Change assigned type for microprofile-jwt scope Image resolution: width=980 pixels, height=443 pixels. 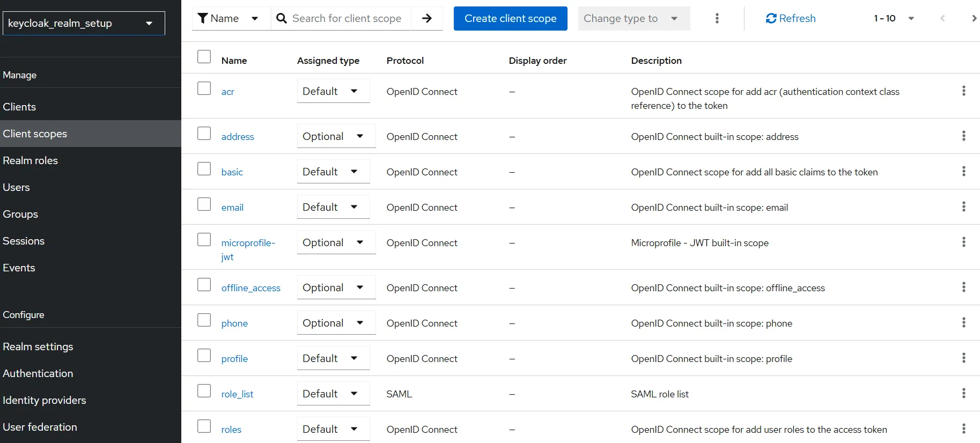[x=336, y=242]
